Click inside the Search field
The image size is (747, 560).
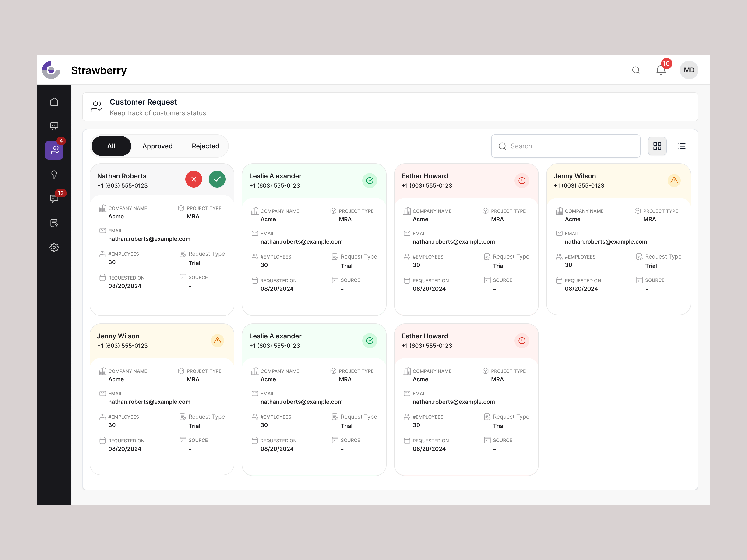(566, 146)
